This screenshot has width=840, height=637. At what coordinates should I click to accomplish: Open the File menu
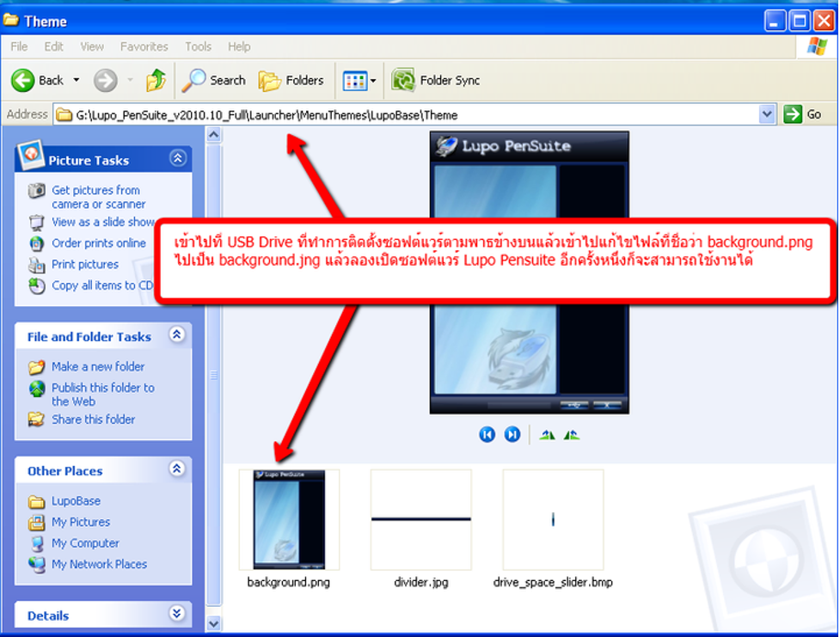point(19,46)
